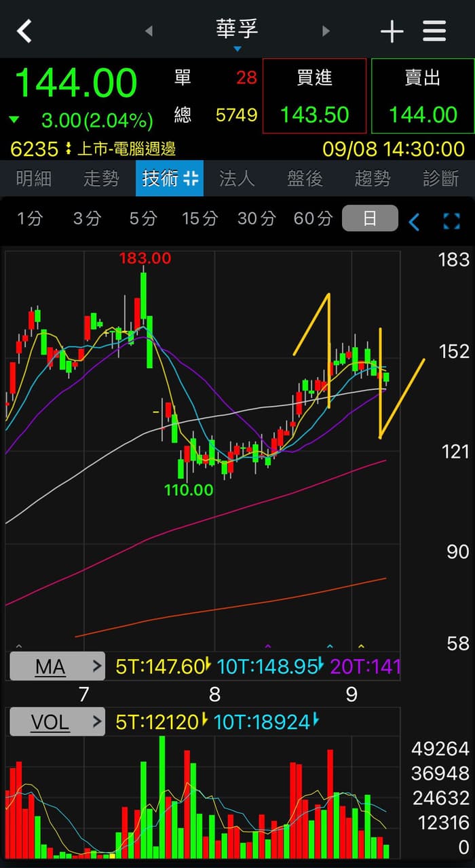This screenshot has width=475, height=868.
Task: Select the 30分 chart interval
Action: click(x=256, y=218)
